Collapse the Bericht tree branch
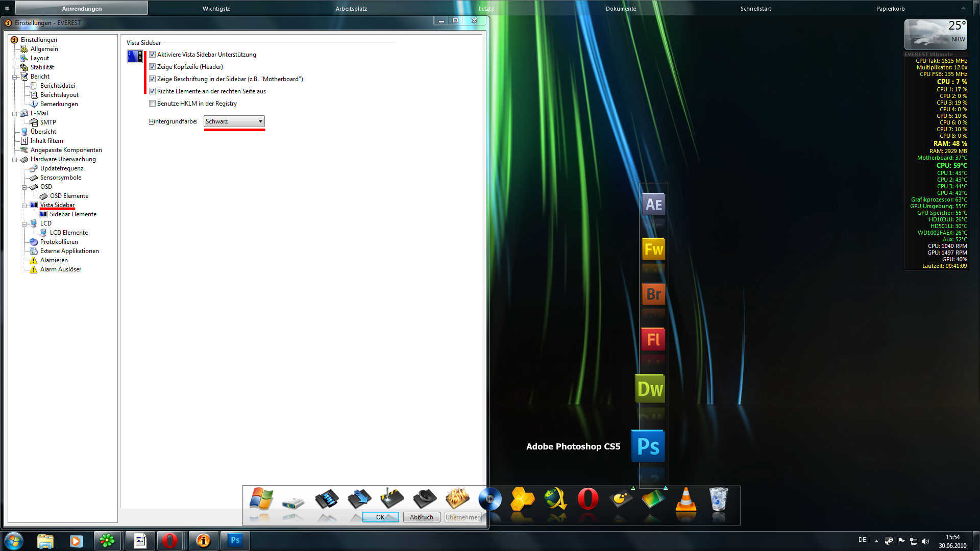 [x=15, y=77]
